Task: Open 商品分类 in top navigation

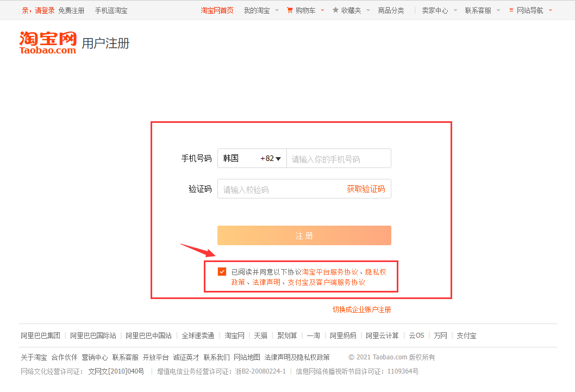Action: [391, 11]
